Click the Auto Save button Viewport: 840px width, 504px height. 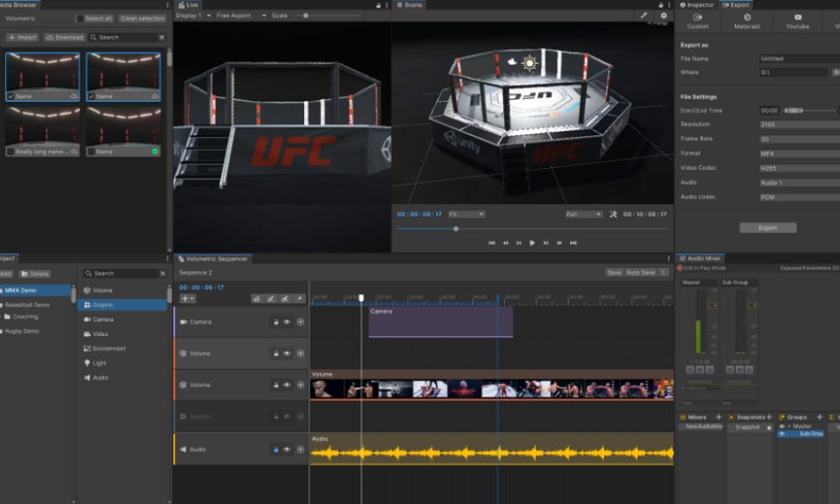(640, 273)
